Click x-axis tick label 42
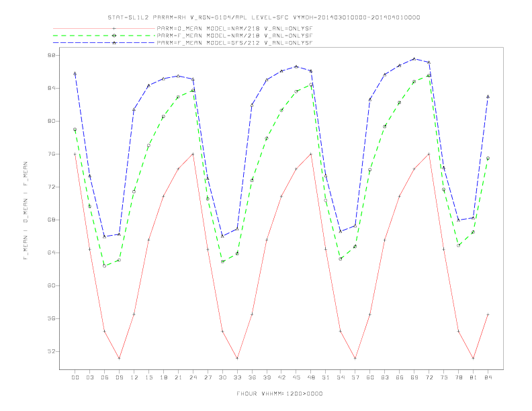Screen dimensions: 532x411 [x=281, y=377]
